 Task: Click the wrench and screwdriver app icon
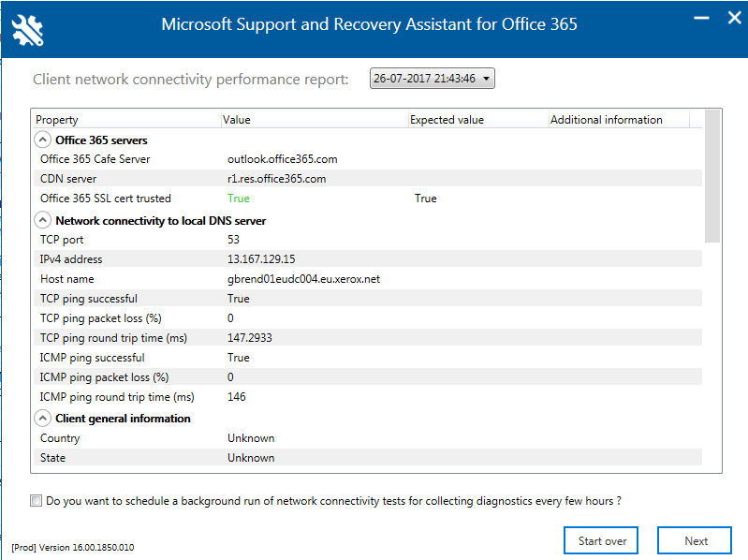pos(27,30)
